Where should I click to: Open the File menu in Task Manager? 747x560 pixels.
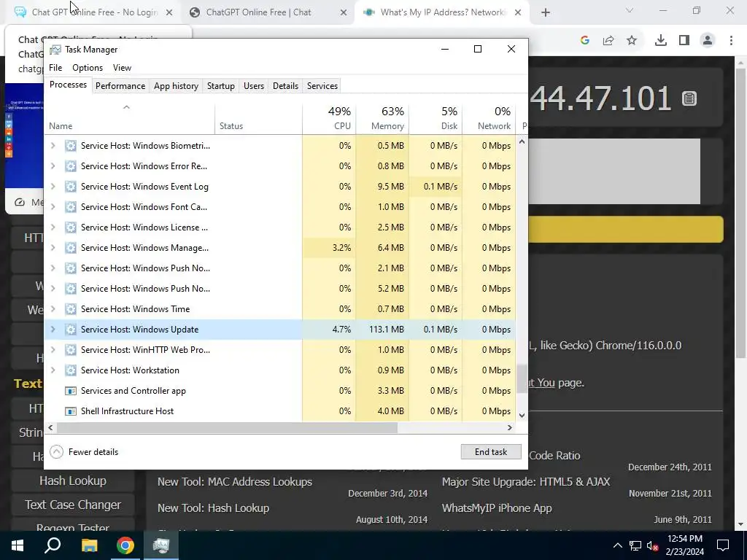(55, 68)
